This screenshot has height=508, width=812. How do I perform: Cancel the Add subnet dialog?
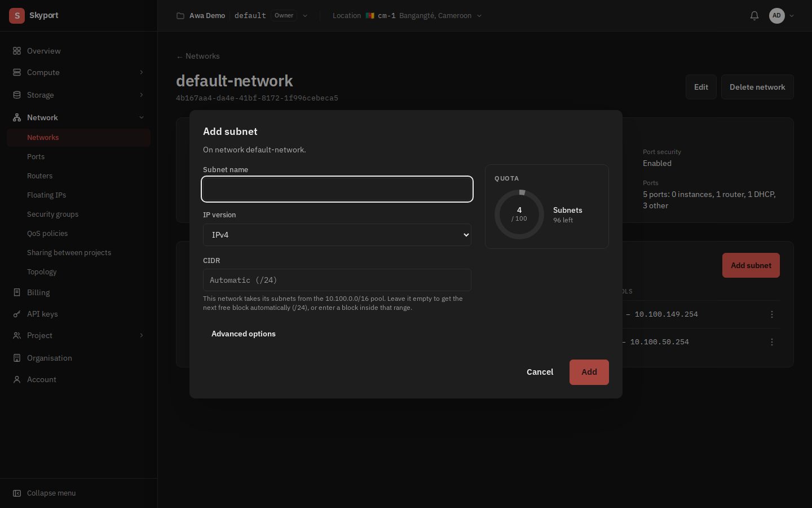point(540,372)
